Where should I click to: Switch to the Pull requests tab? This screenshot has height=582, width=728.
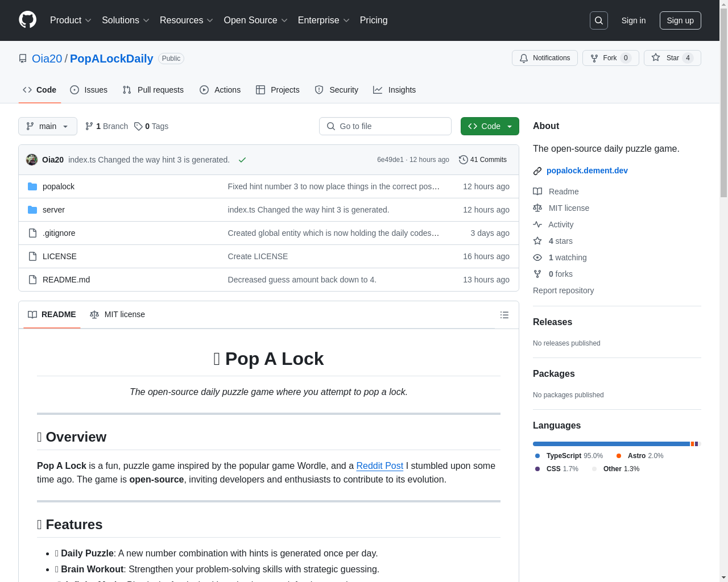coord(153,90)
